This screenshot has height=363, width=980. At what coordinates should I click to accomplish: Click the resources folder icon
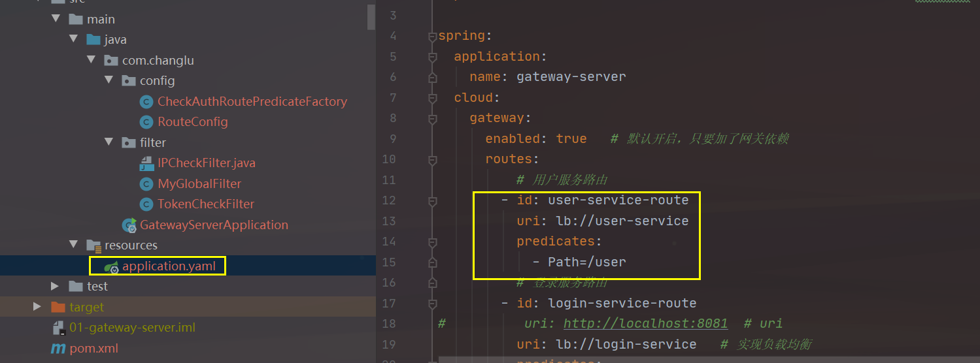click(x=93, y=245)
